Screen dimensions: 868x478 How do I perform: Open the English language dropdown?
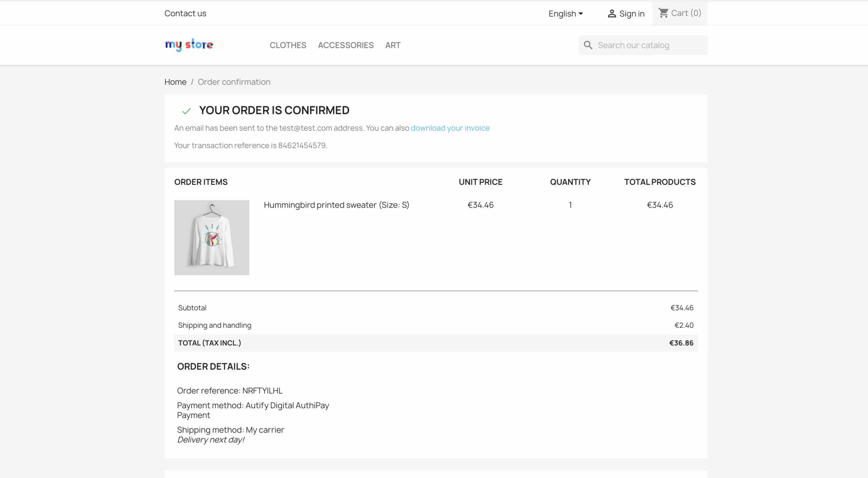click(x=565, y=14)
